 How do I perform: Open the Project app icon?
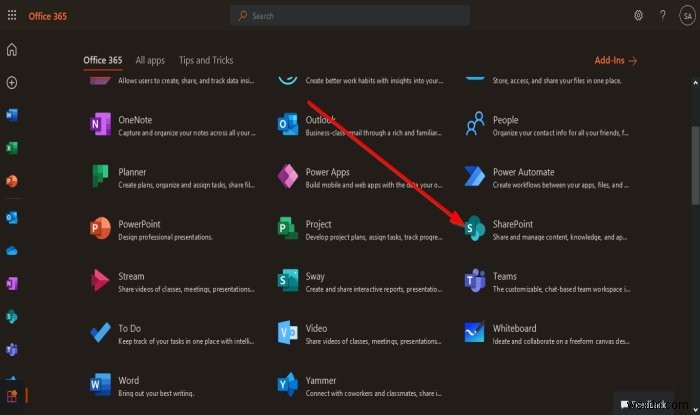[x=287, y=228]
